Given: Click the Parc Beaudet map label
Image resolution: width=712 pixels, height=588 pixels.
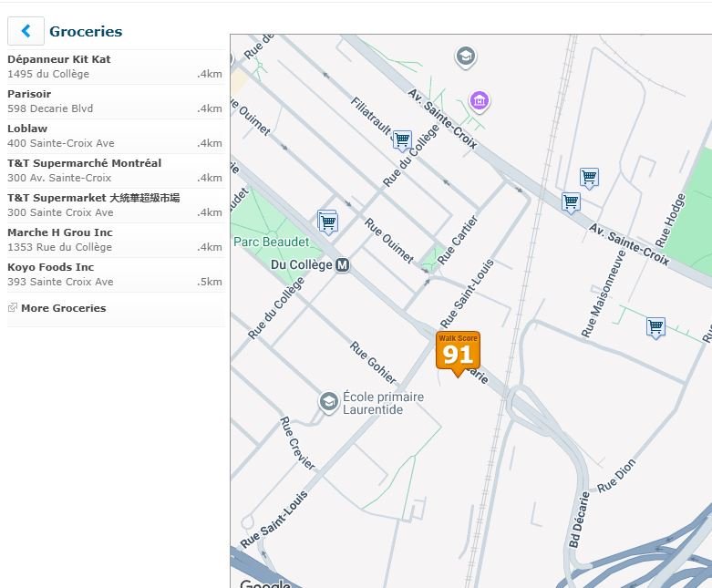Looking at the screenshot, I should click(x=271, y=242).
